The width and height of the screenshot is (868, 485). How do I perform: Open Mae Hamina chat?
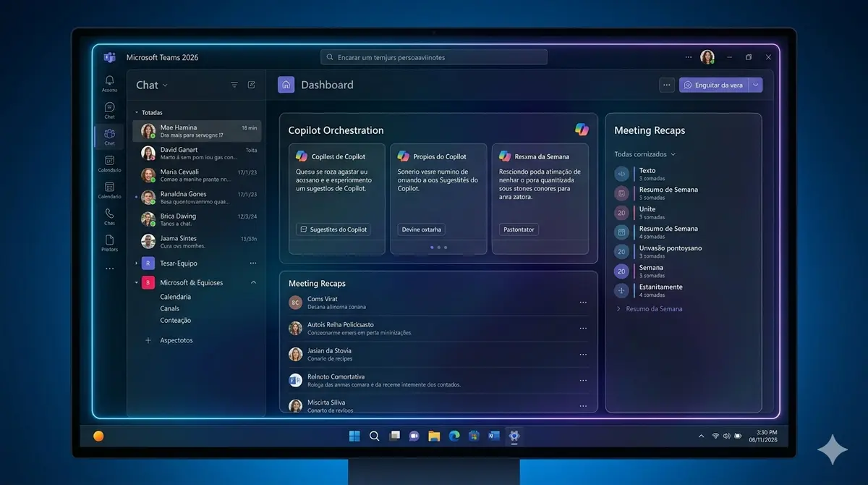coord(197,131)
